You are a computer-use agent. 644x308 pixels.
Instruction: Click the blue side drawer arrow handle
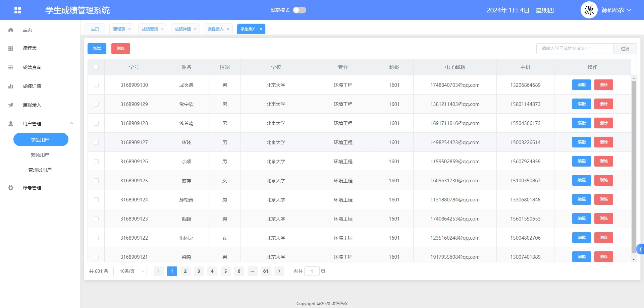[x=640, y=249]
